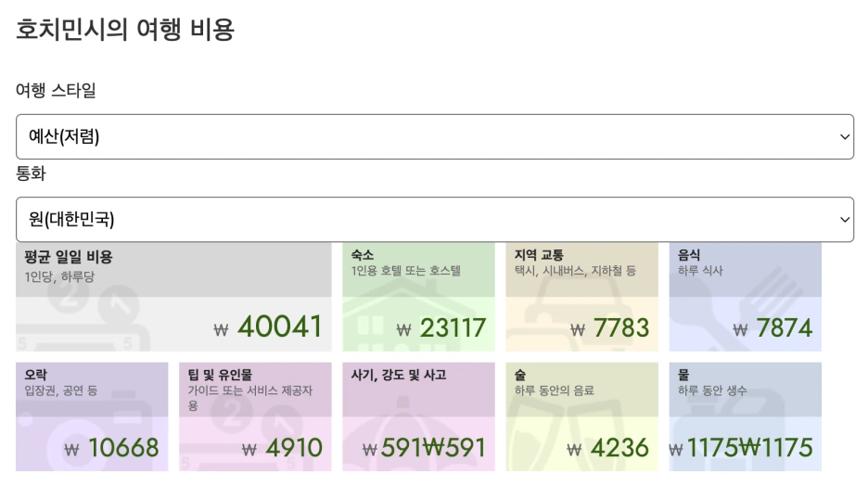
Task: Click the 숙소 card heading
Action: 362,255
